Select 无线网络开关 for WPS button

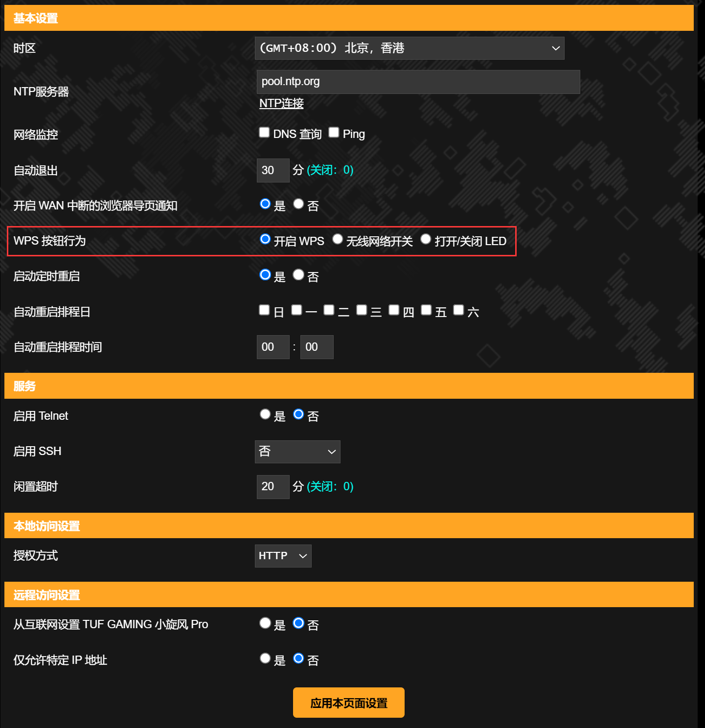click(x=338, y=239)
